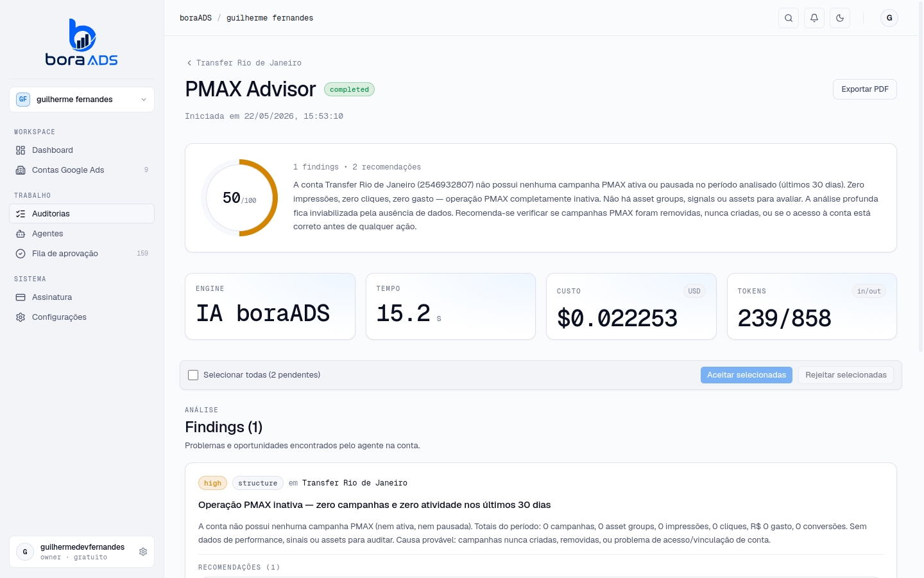This screenshot has height=578, width=924.
Task: Open Contas Google Ads page
Action: coord(81,170)
